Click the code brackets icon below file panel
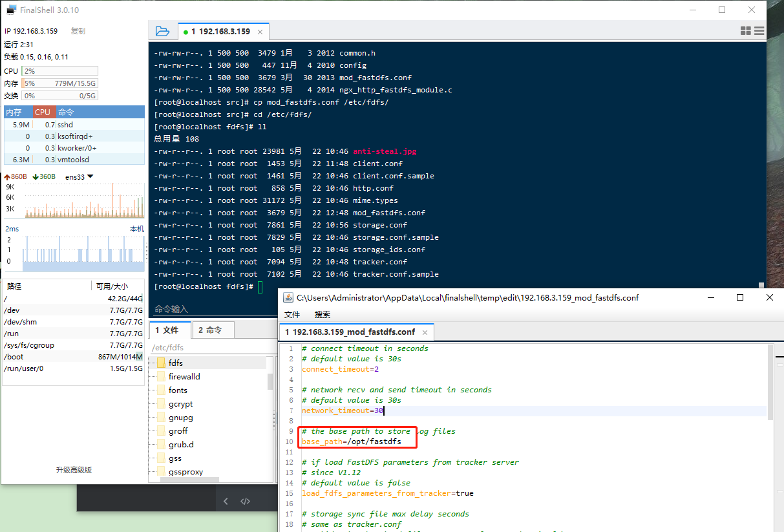The width and height of the screenshot is (784, 532). click(x=245, y=501)
